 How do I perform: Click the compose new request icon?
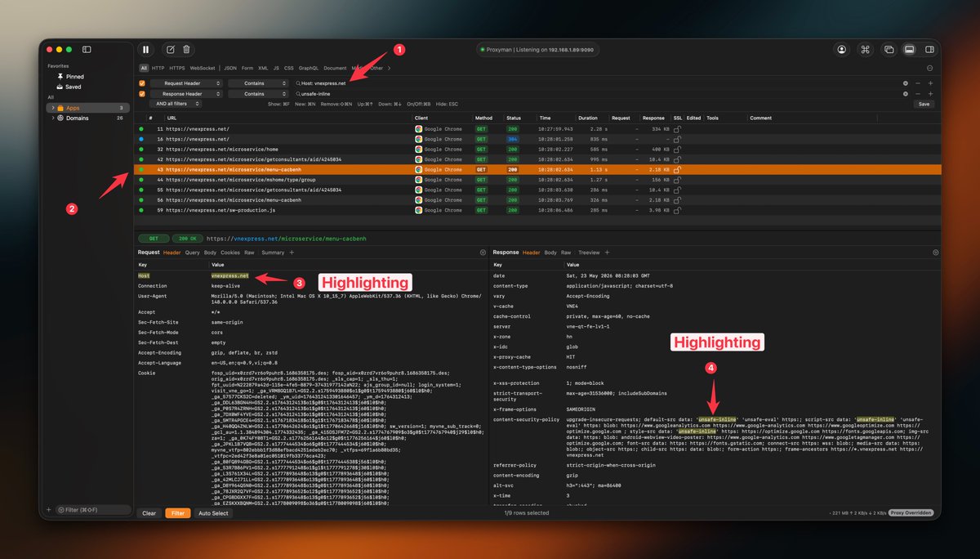171,50
